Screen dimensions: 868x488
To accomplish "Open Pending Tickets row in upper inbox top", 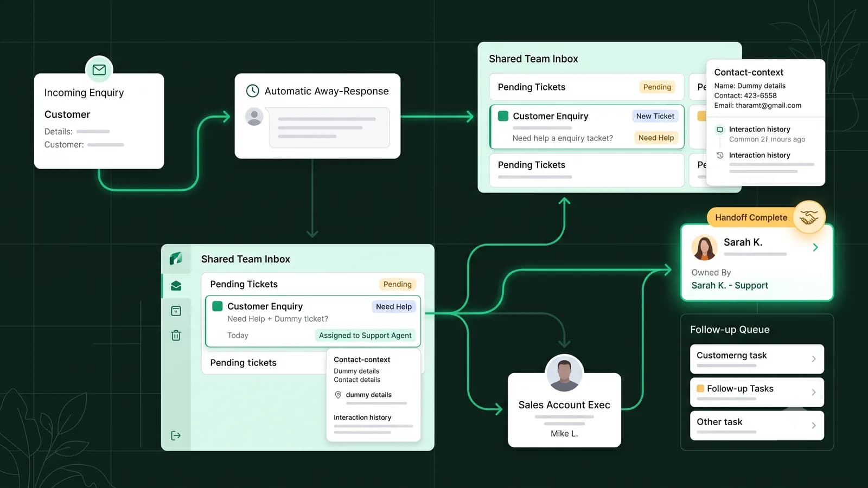I will tap(586, 87).
